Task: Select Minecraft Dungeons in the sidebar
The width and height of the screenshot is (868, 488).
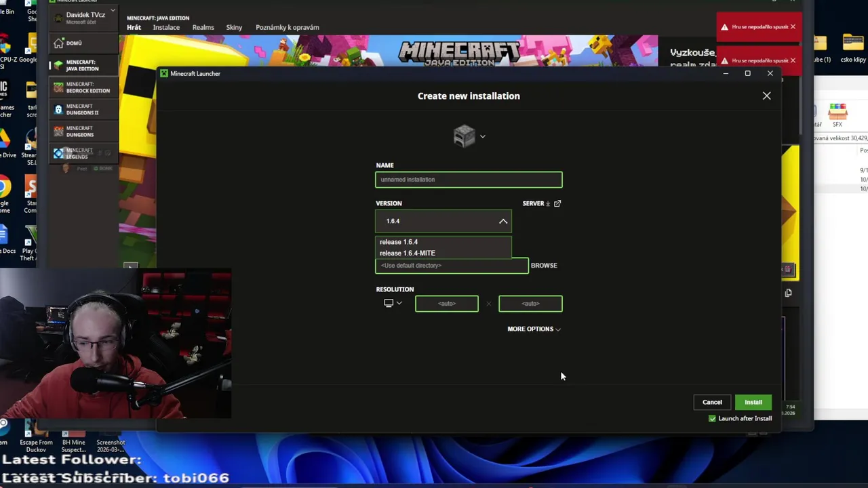Action: click(84, 131)
